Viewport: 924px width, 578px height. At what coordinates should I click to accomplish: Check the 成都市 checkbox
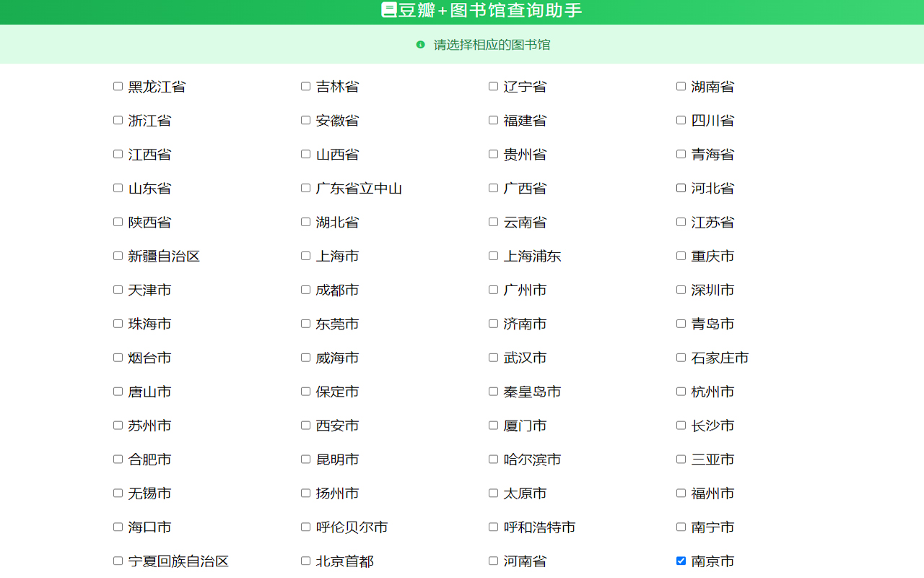(305, 289)
